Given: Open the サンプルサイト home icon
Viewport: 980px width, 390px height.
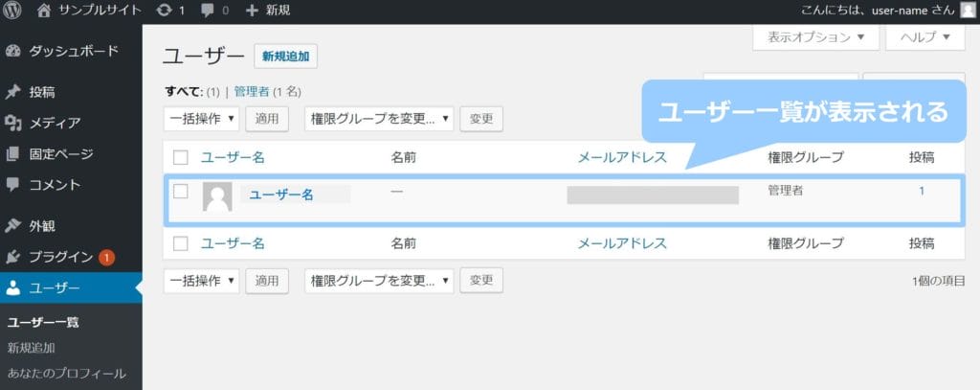Looking at the screenshot, I should coord(44,11).
